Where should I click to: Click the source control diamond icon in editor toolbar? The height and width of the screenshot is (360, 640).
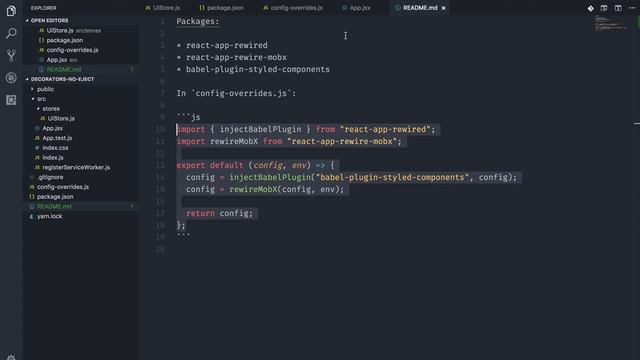point(591,8)
